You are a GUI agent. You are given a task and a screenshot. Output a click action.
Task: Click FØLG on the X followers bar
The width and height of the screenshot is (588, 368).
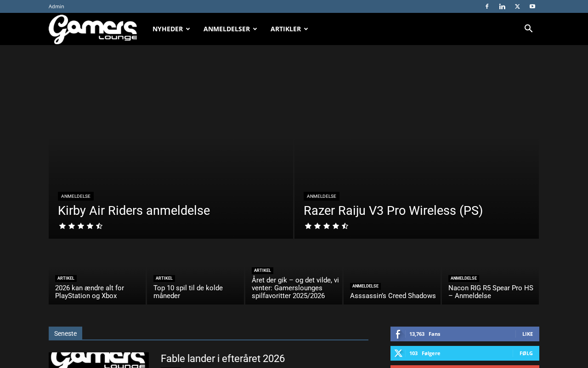[526, 353]
